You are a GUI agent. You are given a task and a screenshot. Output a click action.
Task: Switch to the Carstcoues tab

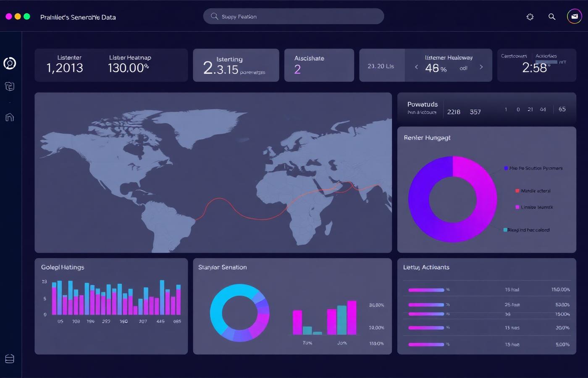click(514, 56)
